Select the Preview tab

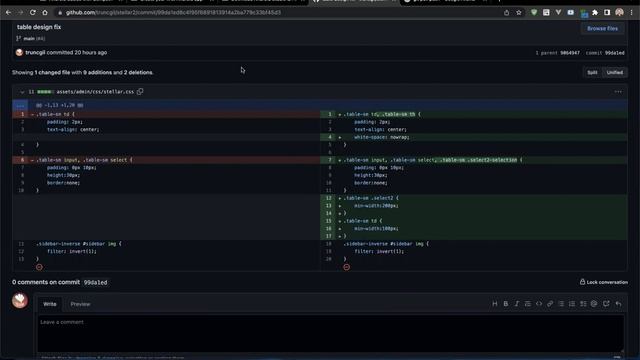pos(80,304)
